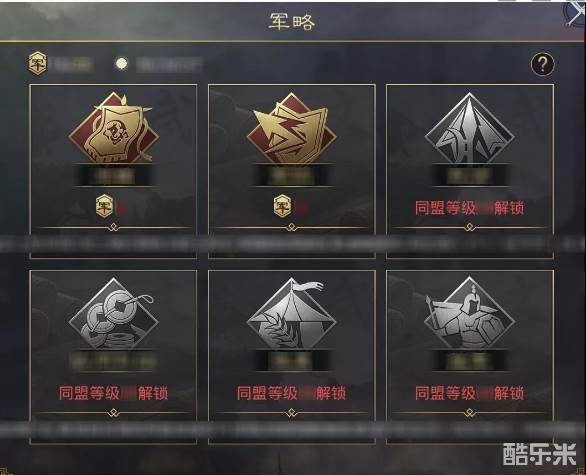Select the gold lightning arrow flag strategy icon

click(292, 128)
